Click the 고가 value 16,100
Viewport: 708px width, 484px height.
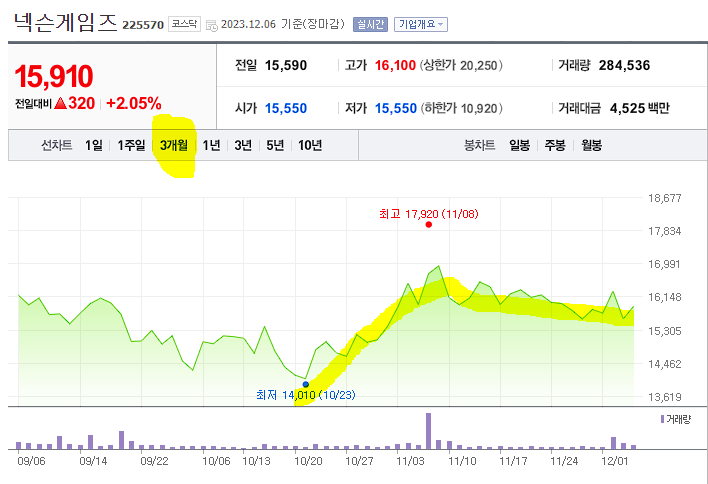click(x=395, y=65)
